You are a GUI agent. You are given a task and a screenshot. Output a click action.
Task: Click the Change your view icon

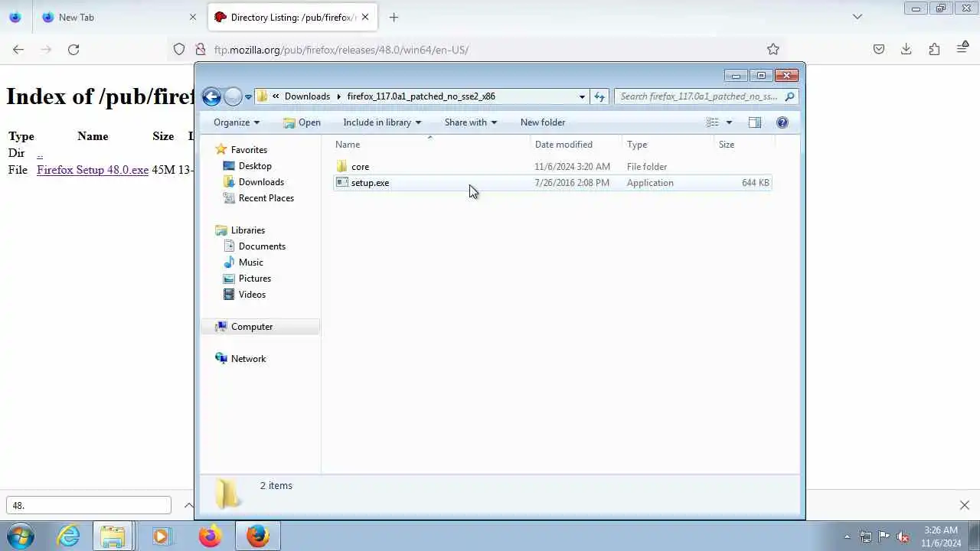(x=713, y=122)
